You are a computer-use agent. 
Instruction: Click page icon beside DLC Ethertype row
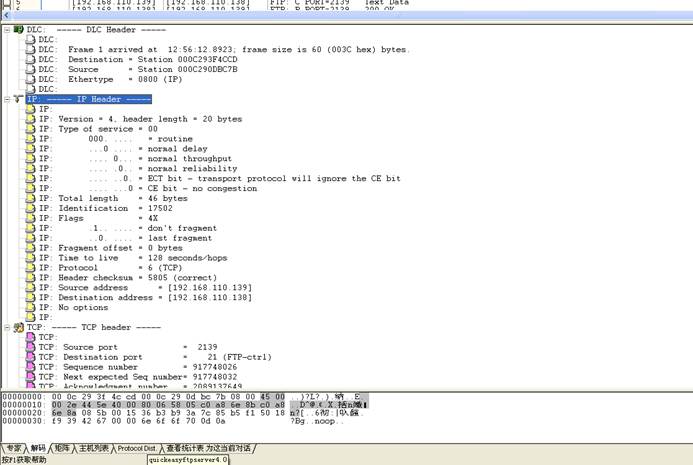pyautogui.click(x=30, y=79)
